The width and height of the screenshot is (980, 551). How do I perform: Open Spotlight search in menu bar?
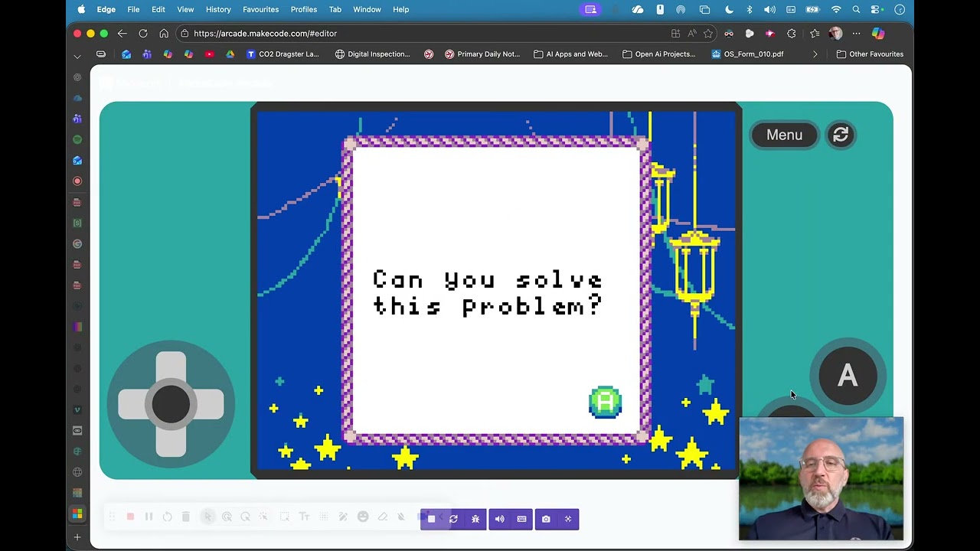click(856, 9)
